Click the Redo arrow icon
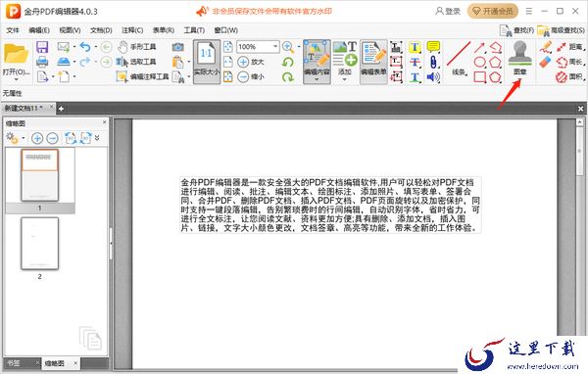This screenshot has height=374, width=588. [85, 62]
